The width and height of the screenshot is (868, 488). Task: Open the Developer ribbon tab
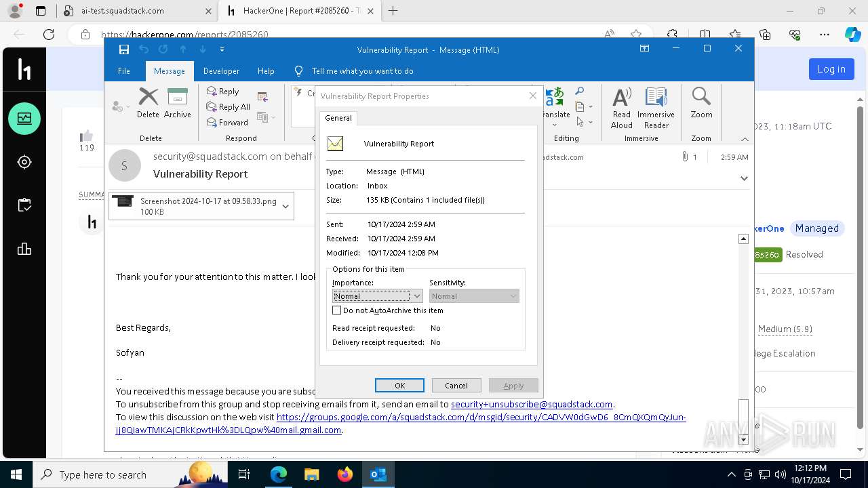point(221,71)
